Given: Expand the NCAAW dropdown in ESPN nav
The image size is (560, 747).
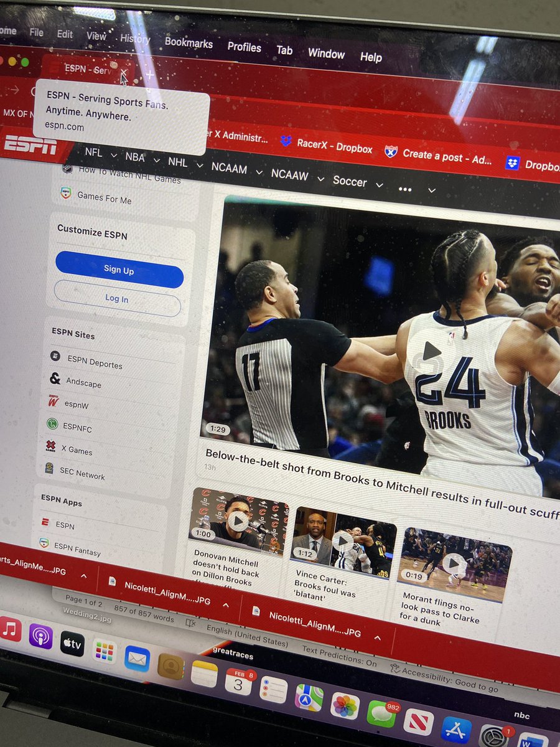Looking at the screenshot, I should [320, 179].
